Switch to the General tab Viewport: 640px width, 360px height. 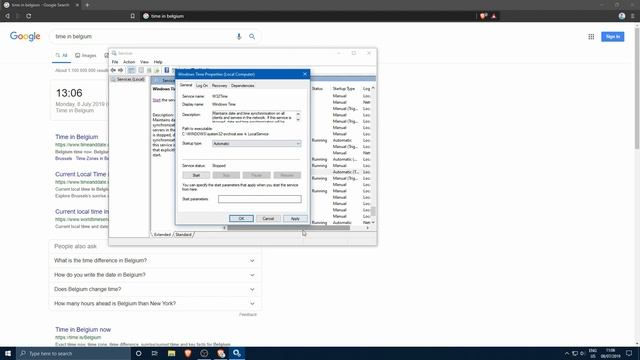(x=186, y=85)
